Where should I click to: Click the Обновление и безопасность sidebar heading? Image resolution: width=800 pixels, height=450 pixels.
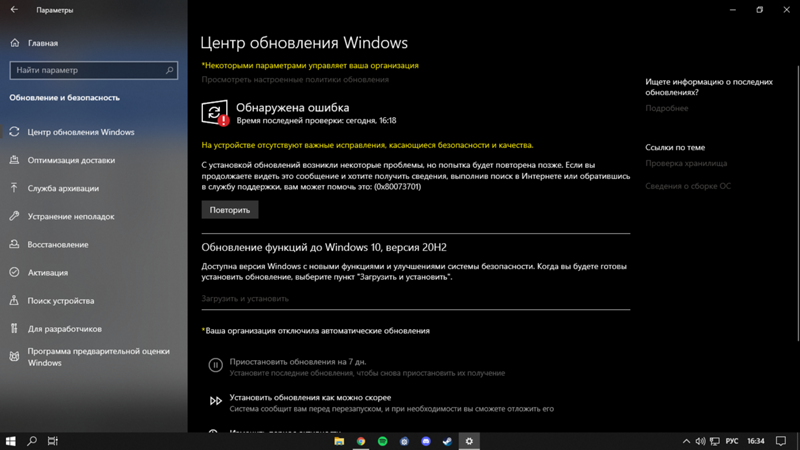(65, 97)
